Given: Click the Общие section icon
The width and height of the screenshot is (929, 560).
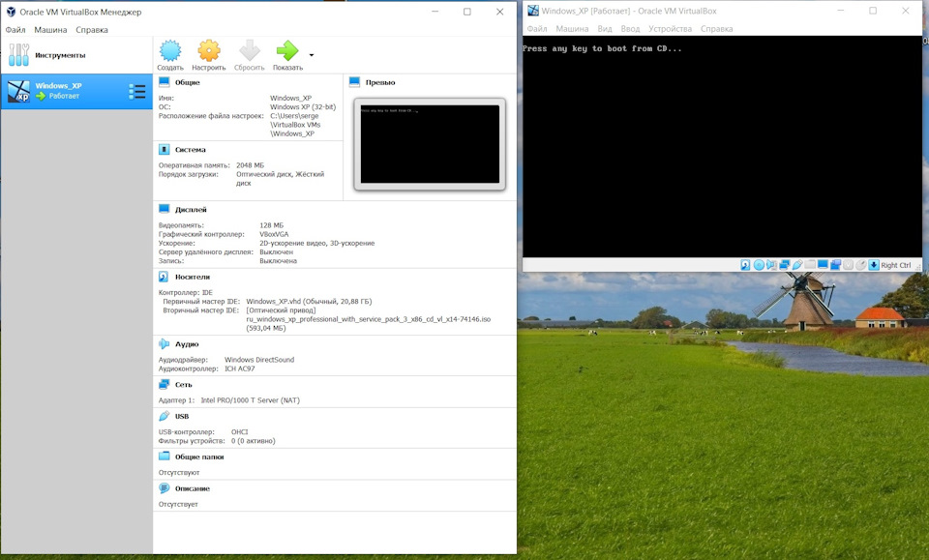Looking at the screenshot, I should 165,82.
